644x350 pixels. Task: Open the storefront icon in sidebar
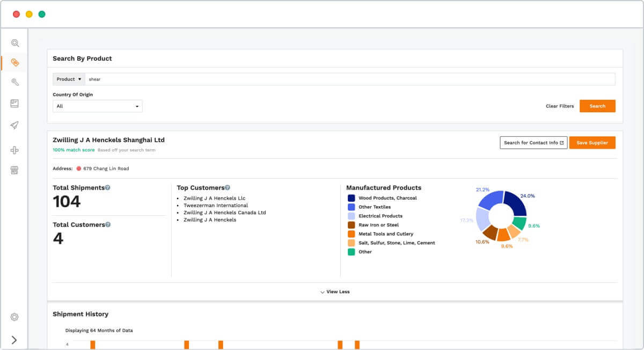(x=14, y=170)
